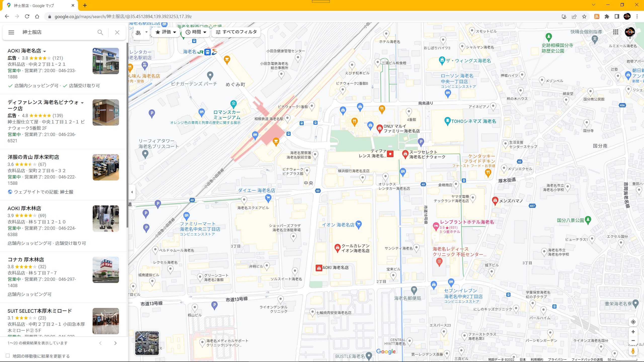
Task: Click the my location target icon
Action: [633, 322]
